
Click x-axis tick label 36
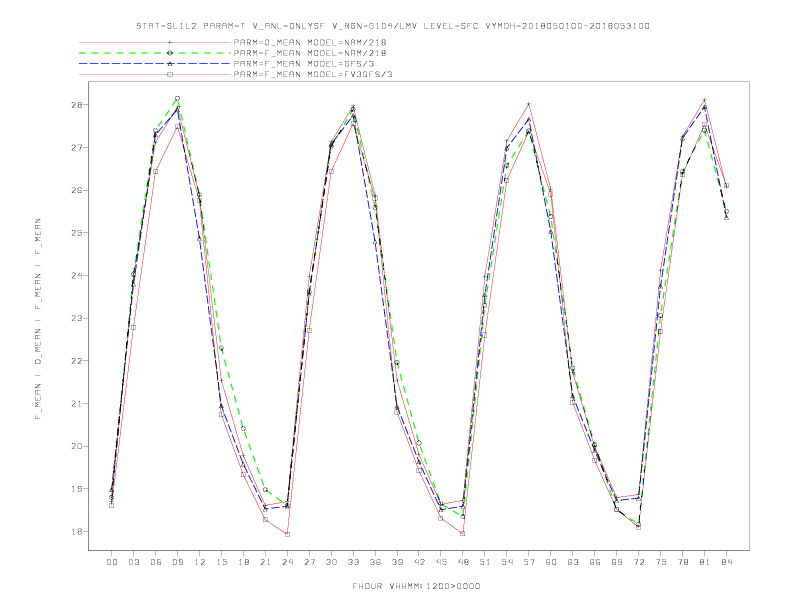pyautogui.click(x=375, y=562)
